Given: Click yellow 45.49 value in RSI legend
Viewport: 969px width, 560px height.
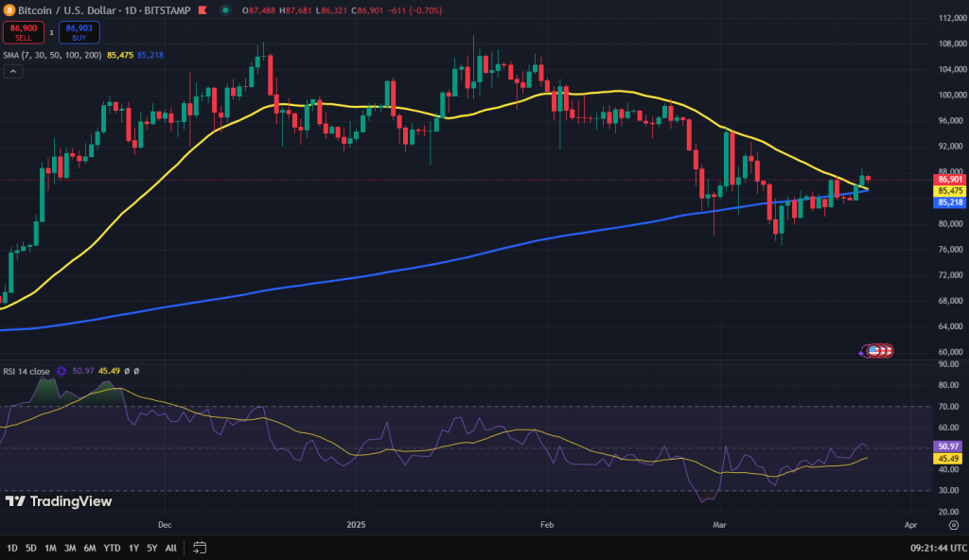Looking at the screenshot, I should (109, 371).
